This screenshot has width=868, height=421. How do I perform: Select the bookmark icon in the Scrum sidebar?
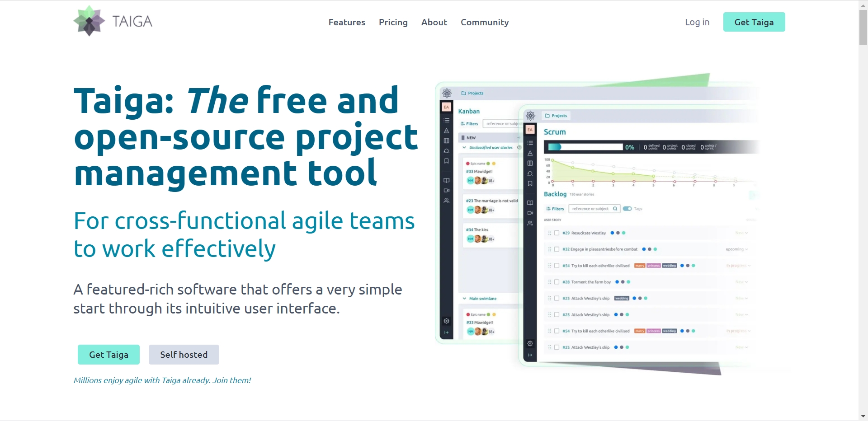pos(530,183)
